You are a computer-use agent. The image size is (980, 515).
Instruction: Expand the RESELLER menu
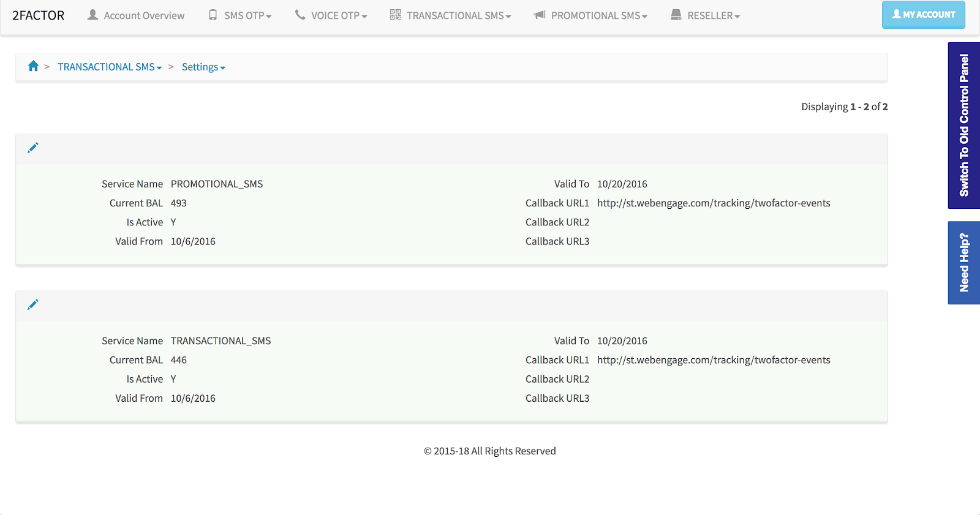[706, 15]
